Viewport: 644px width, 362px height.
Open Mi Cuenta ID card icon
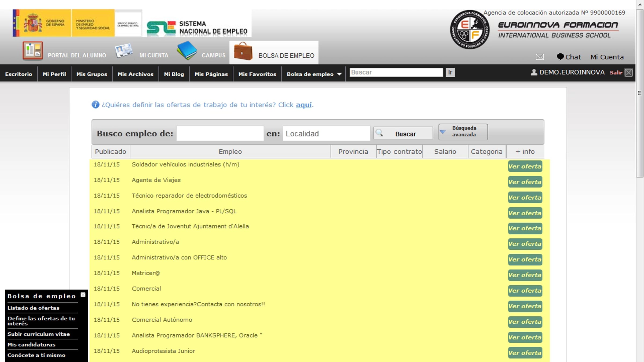[123, 50]
